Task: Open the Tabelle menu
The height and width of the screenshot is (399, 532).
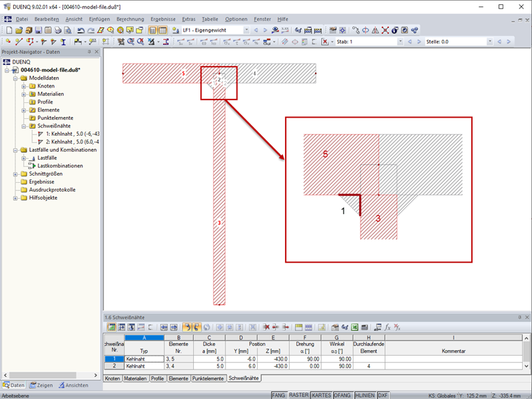Action: tap(210, 20)
